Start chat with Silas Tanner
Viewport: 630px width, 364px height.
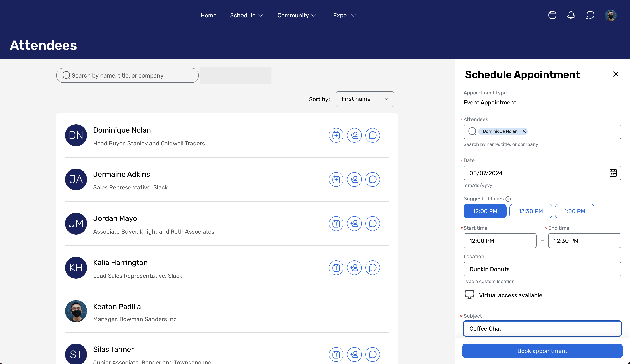tap(372, 354)
